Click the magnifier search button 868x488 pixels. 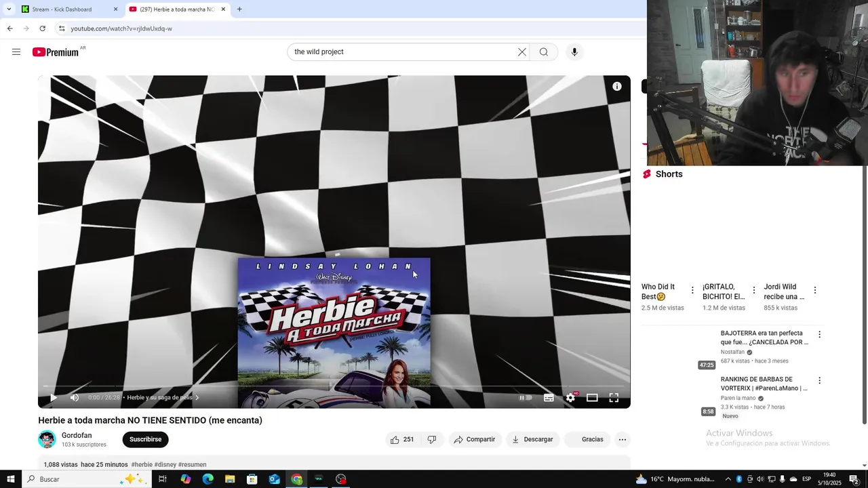point(544,52)
